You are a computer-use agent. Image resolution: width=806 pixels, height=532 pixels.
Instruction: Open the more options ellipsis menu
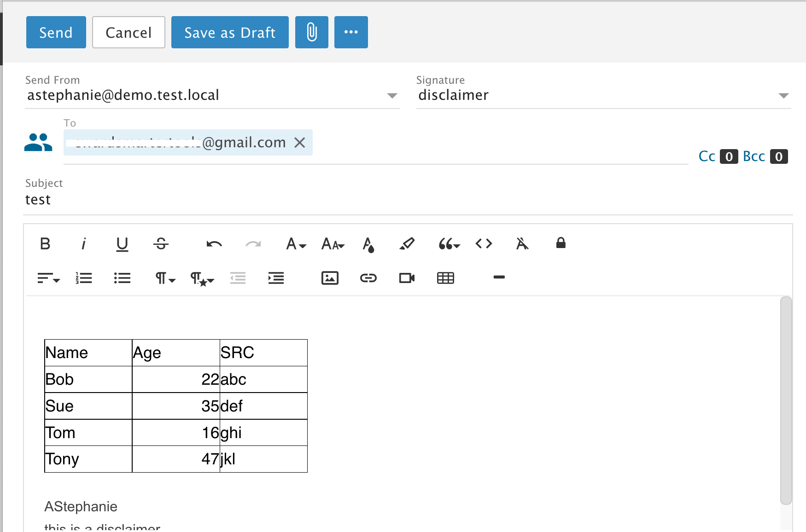pyautogui.click(x=351, y=32)
